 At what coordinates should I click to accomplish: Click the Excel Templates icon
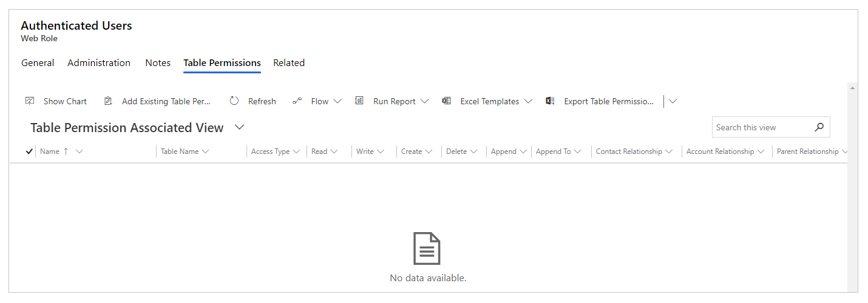(446, 101)
